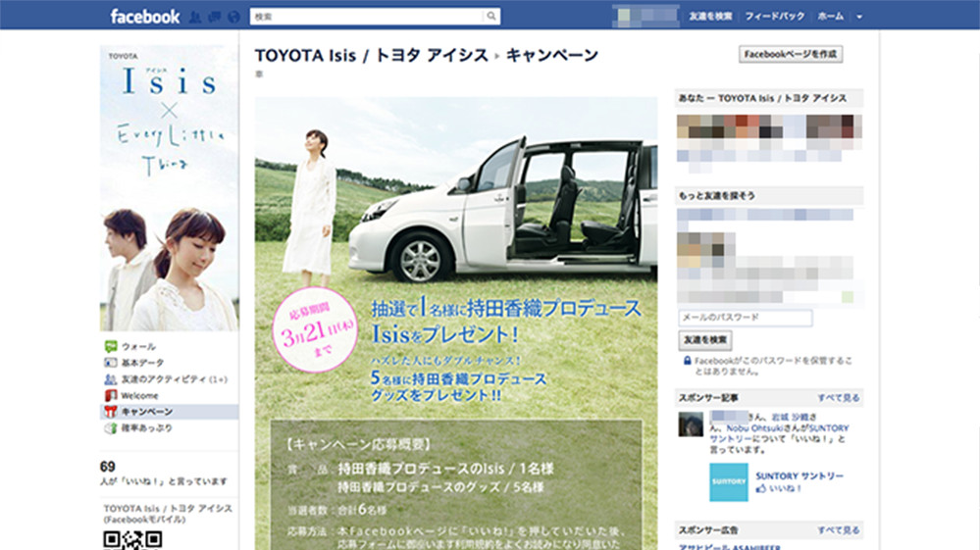Click the SUNTORY logo thumbnail
Screen dimensions: 980x550
pyautogui.click(x=728, y=482)
